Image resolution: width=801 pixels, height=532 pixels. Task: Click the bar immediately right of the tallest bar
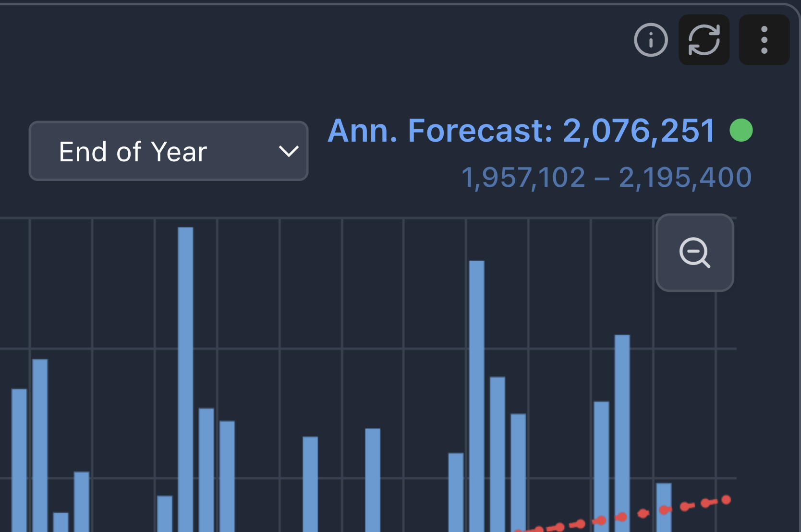(206, 470)
